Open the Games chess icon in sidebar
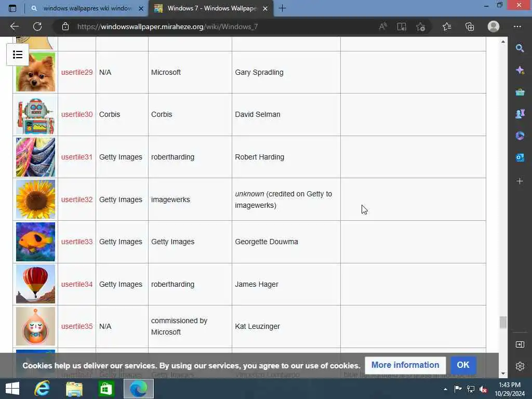Image resolution: width=532 pixels, height=399 pixels. pyautogui.click(x=520, y=114)
